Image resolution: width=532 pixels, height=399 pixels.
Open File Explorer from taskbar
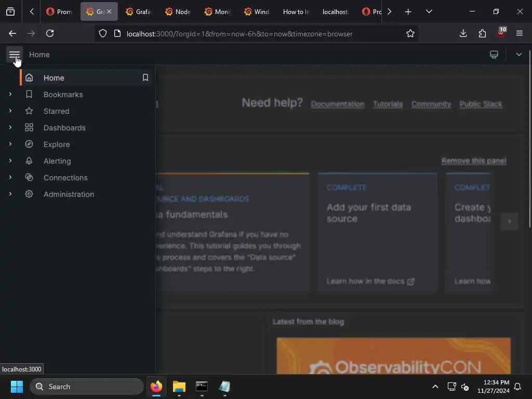click(x=179, y=387)
